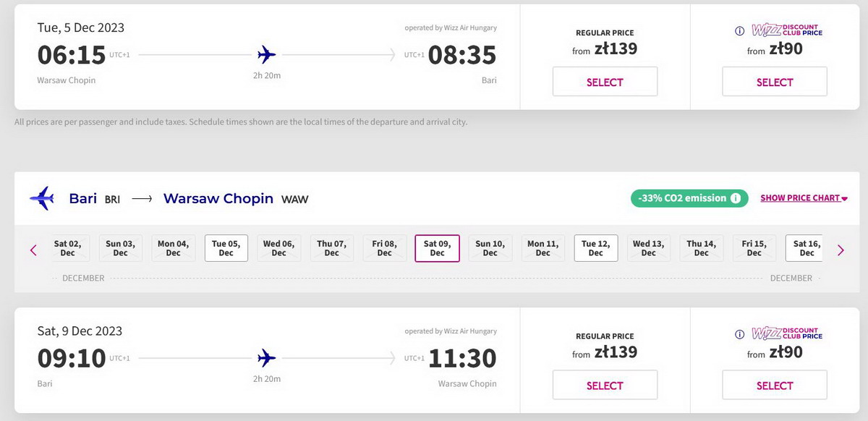The width and height of the screenshot is (868, 421).
Task: Click the Wed 06, Dec date cell
Action: tap(278, 248)
